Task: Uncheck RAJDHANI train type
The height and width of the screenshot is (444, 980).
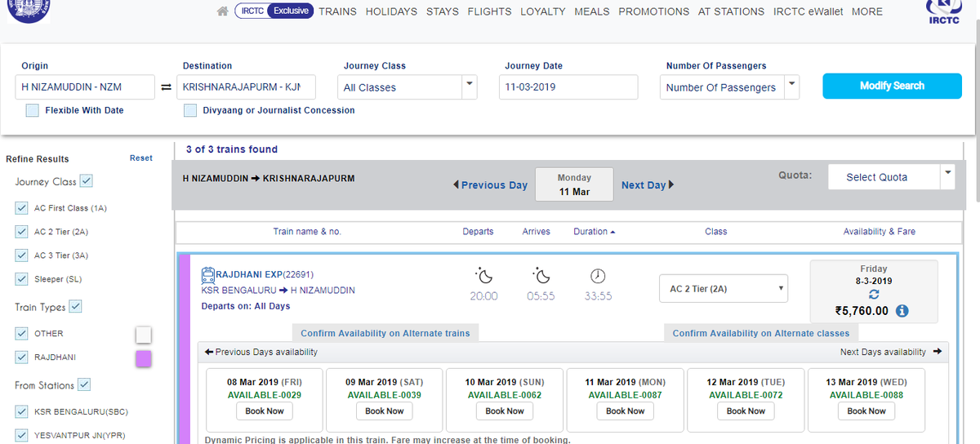Action: (22, 357)
